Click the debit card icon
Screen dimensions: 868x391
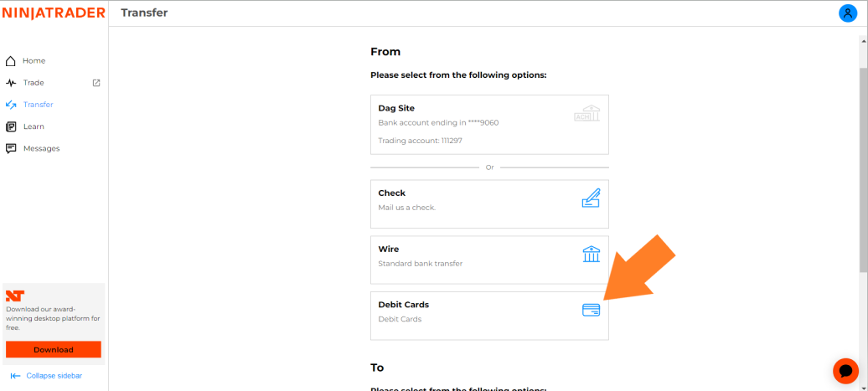tap(591, 310)
